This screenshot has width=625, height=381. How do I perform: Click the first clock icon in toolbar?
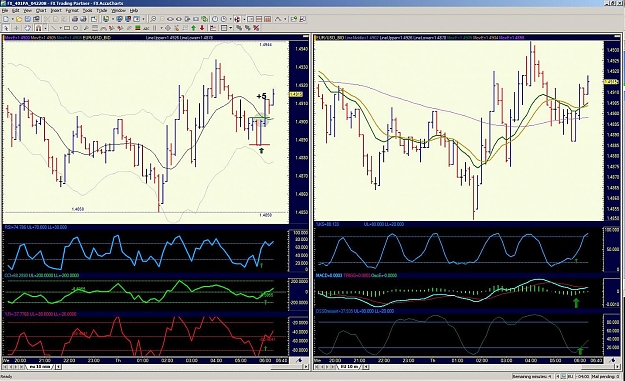pyautogui.click(x=215, y=19)
